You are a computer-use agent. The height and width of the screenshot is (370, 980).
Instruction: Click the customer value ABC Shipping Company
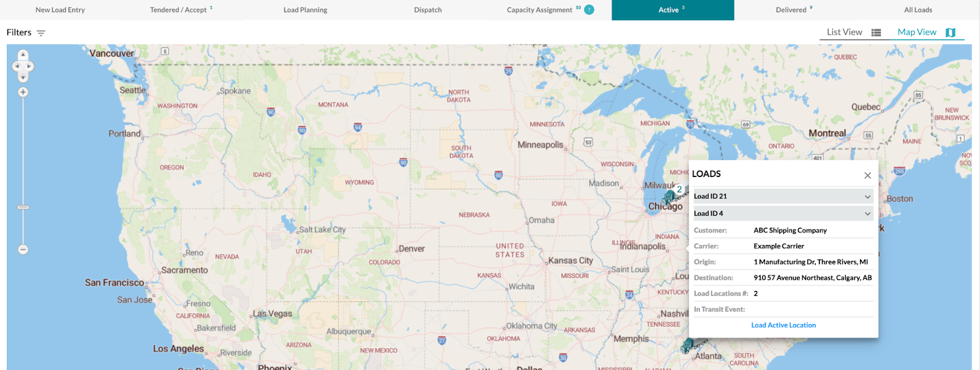(x=790, y=230)
